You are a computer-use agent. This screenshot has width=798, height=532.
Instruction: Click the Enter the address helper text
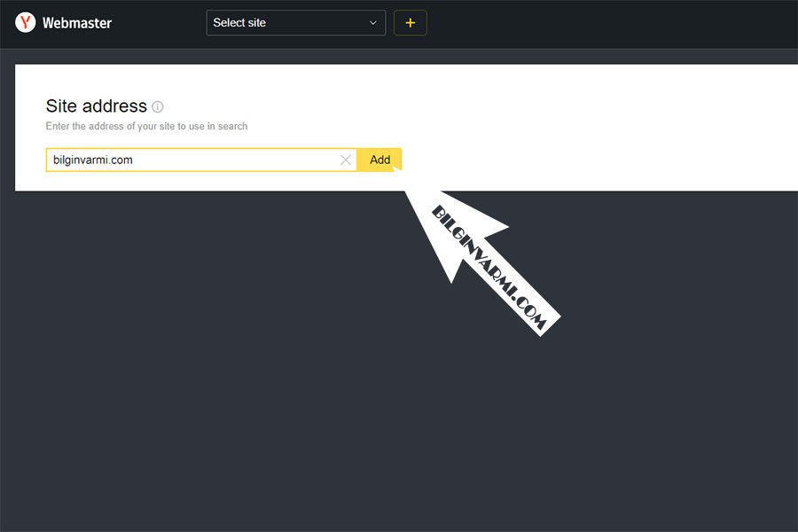click(146, 126)
